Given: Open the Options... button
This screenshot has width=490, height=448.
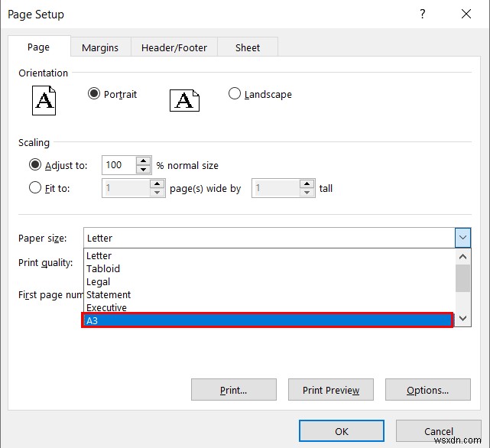Looking at the screenshot, I should pyautogui.click(x=428, y=390).
